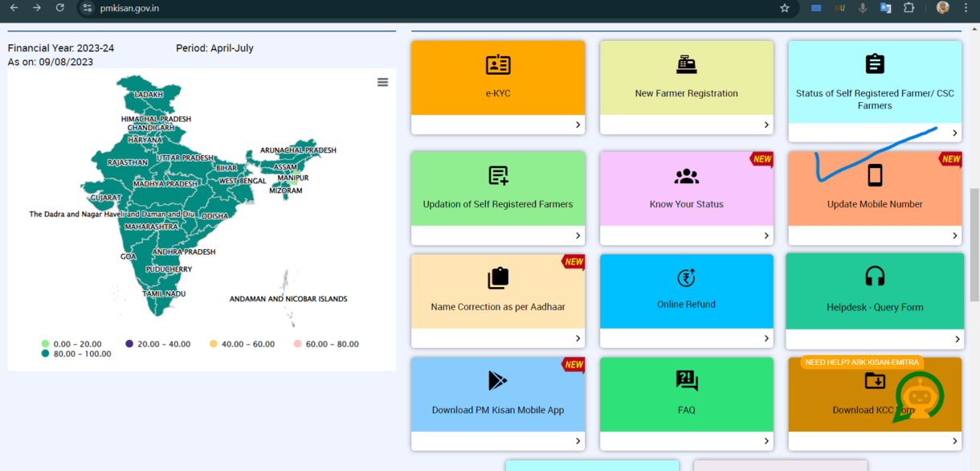Select MADHYA PRADESH on the India map
Image resolution: width=980 pixels, height=471 pixels.
(165, 184)
